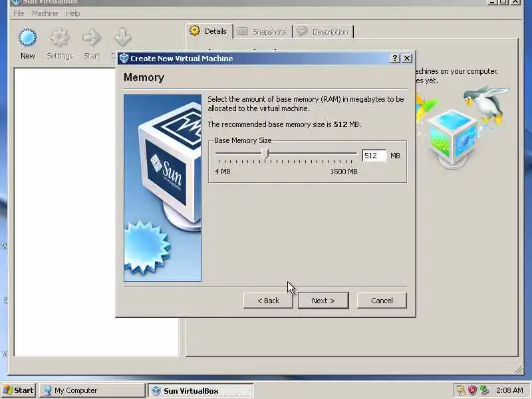Open the File menu
The width and height of the screenshot is (532, 399).
click(x=19, y=13)
